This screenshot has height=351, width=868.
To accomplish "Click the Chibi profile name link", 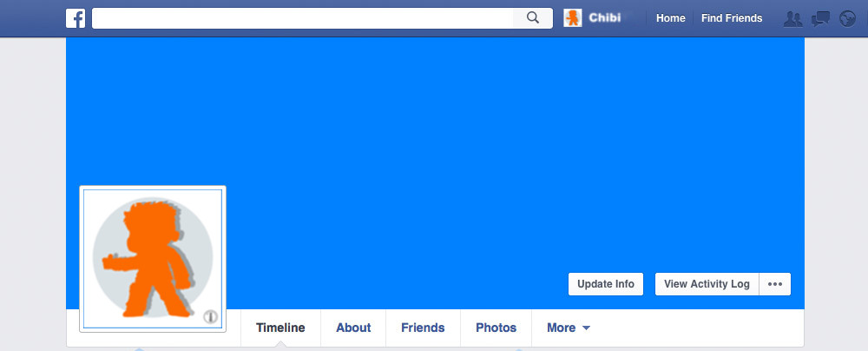I will click(x=605, y=17).
